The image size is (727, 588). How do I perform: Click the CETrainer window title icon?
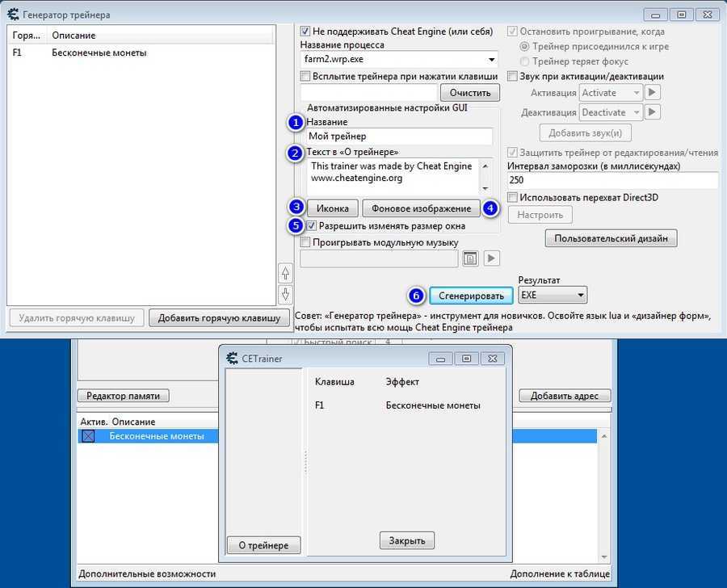231,358
